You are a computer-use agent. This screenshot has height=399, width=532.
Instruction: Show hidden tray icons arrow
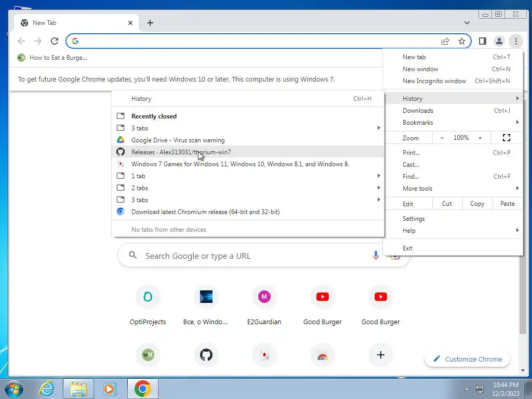[467, 389]
